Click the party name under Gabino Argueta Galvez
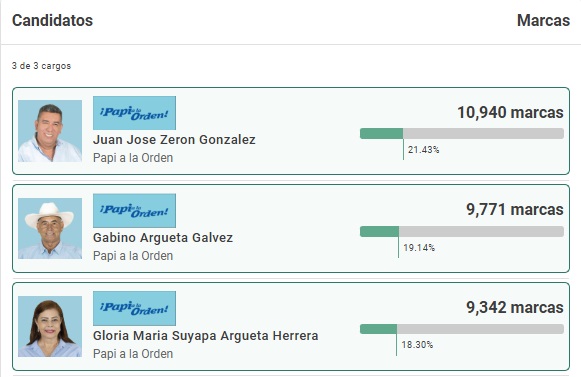 [x=133, y=256]
